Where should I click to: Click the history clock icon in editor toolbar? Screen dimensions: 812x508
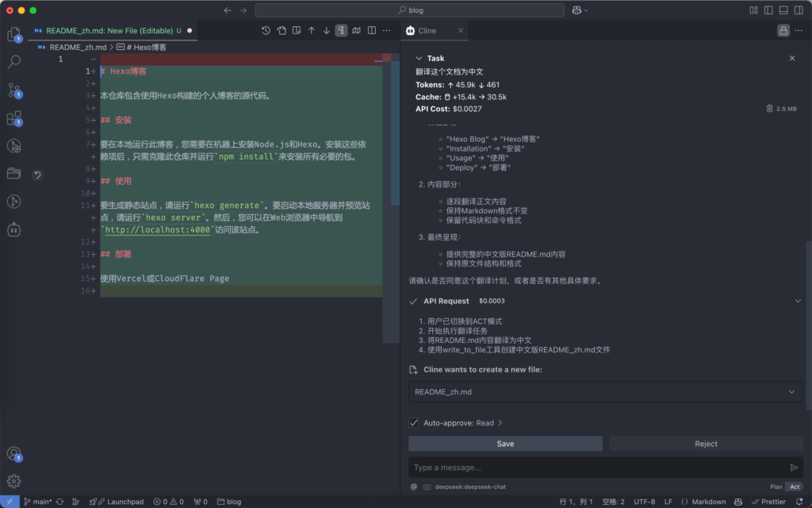coord(266,31)
